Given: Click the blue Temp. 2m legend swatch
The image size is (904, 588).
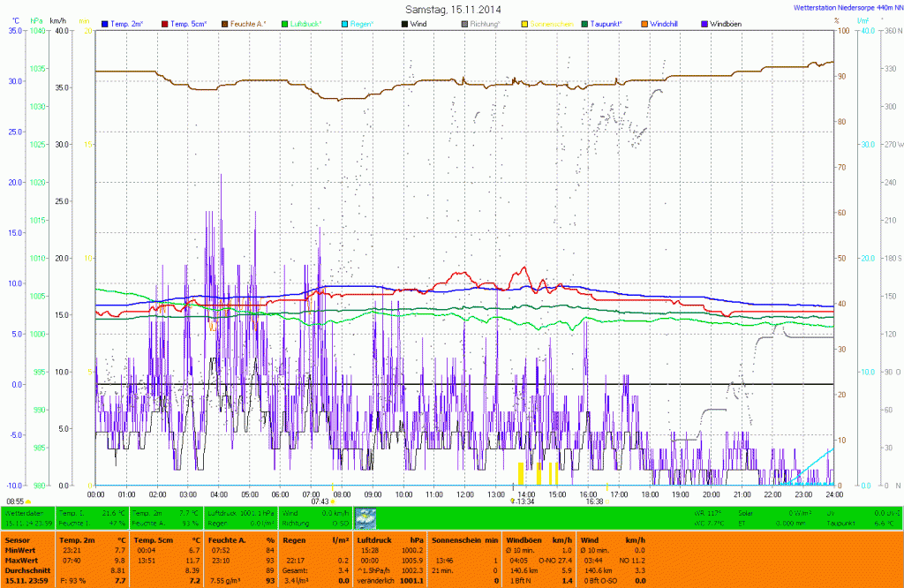Looking at the screenshot, I should (x=106, y=22).
